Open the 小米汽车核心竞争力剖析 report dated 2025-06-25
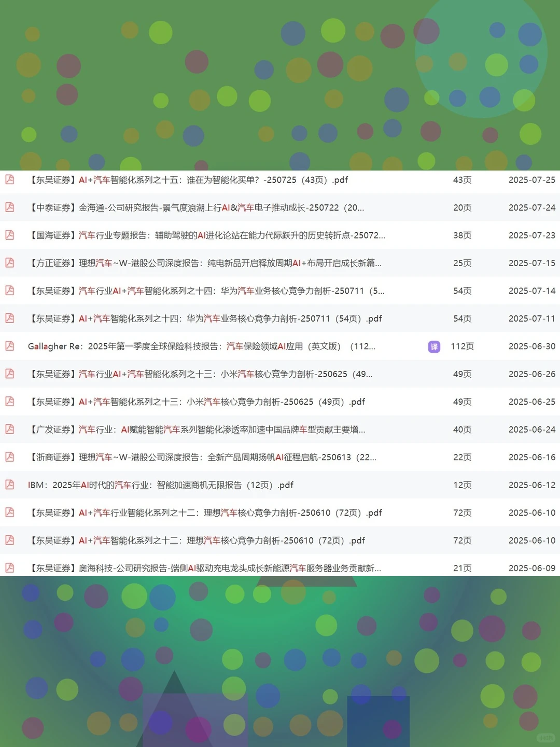560x747 pixels. click(x=222, y=402)
